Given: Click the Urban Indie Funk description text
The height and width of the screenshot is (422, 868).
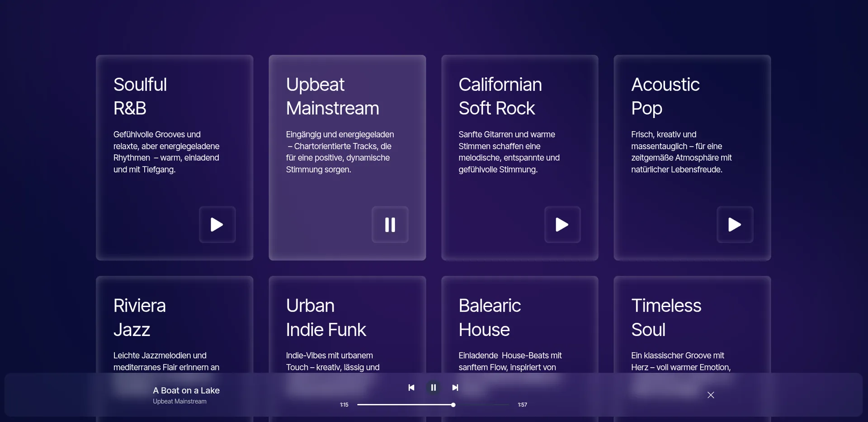Looking at the screenshot, I should pyautogui.click(x=333, y=361).
